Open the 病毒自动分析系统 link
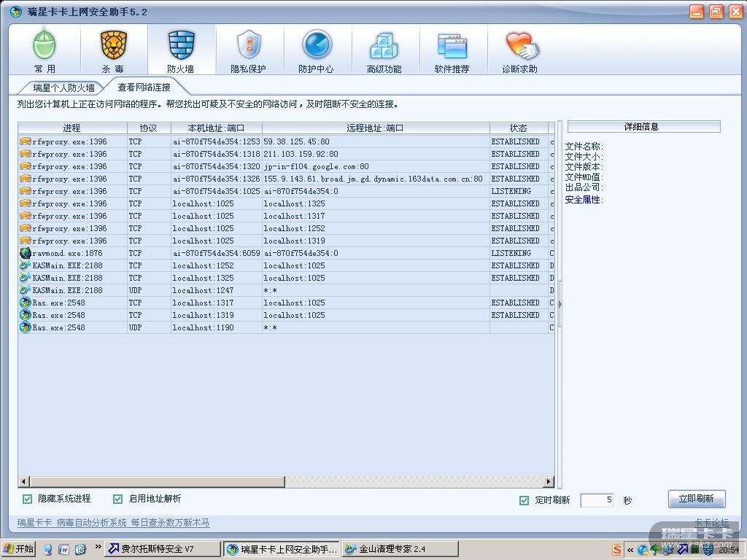Image resolution: width=747 pixels, height=560 pixels. [91, 522]
